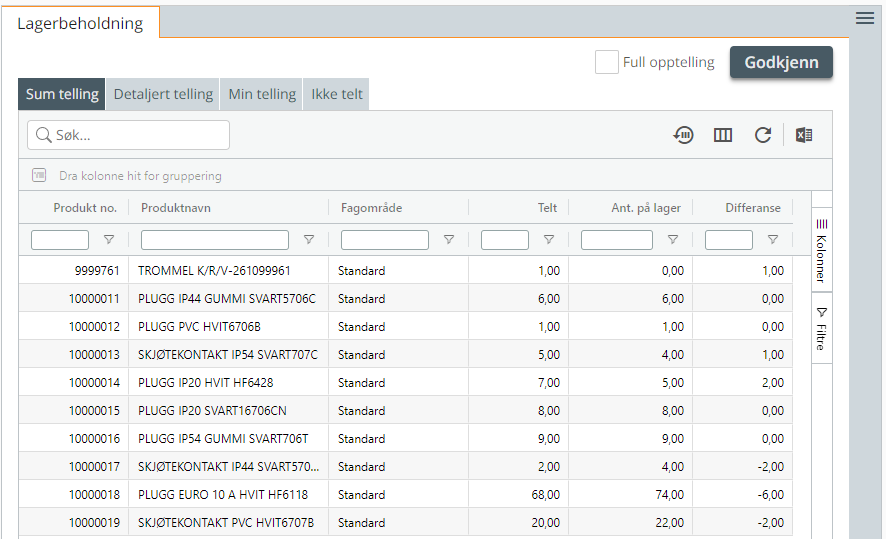
Task: Select the Lagerbeholdning page tab
Action: tap(80, 23)
